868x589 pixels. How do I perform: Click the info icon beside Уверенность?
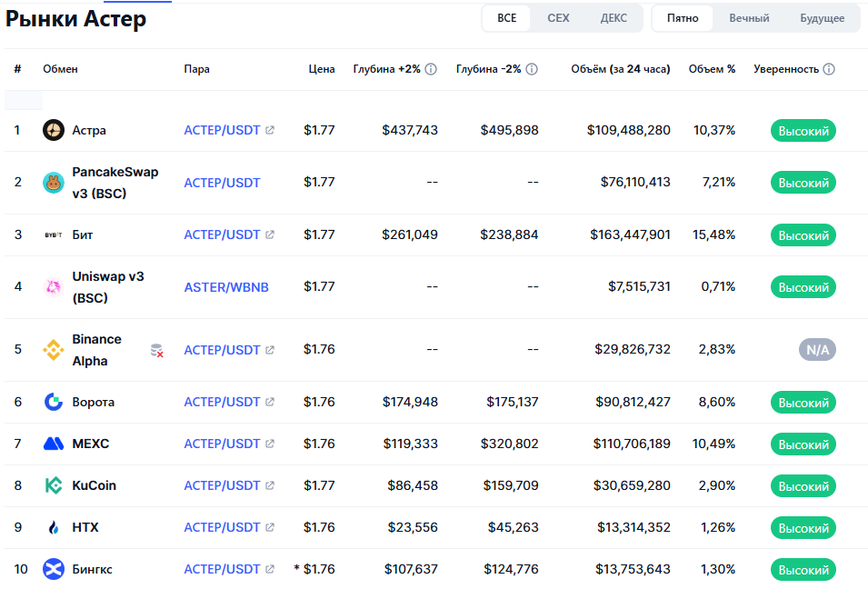click(x=829, y=69)
